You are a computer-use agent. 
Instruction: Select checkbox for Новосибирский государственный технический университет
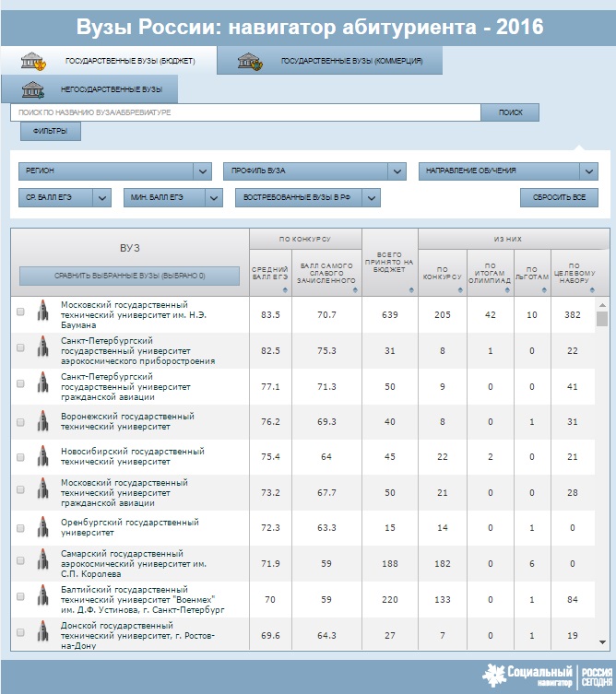[20, 457]
